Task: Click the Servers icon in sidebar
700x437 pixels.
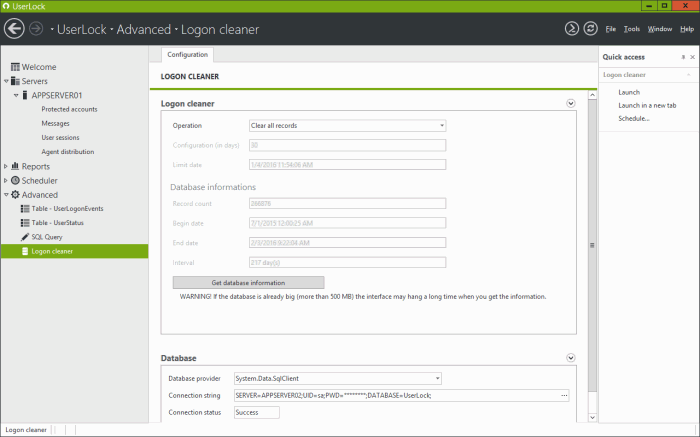Action: (15, 81)
